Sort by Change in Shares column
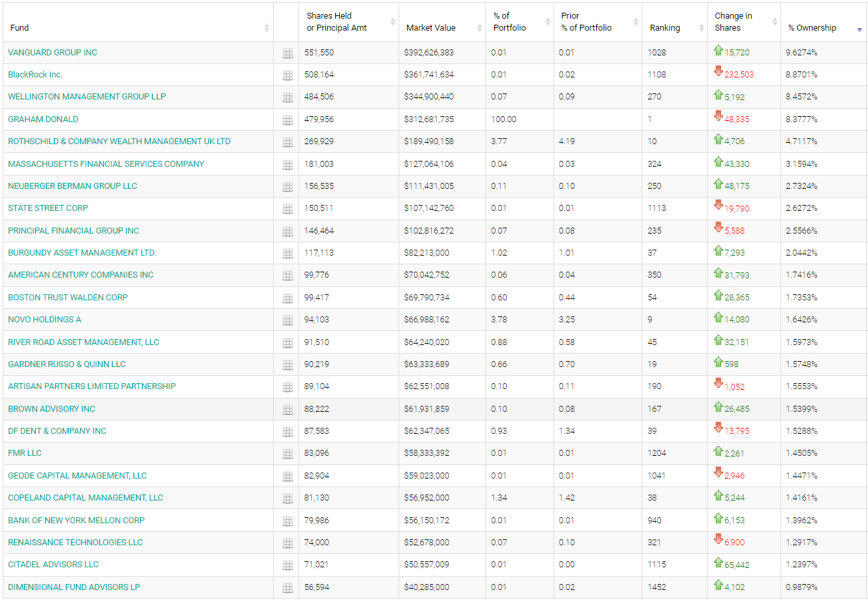The image size is (868, 600). [x=744, y=22]
